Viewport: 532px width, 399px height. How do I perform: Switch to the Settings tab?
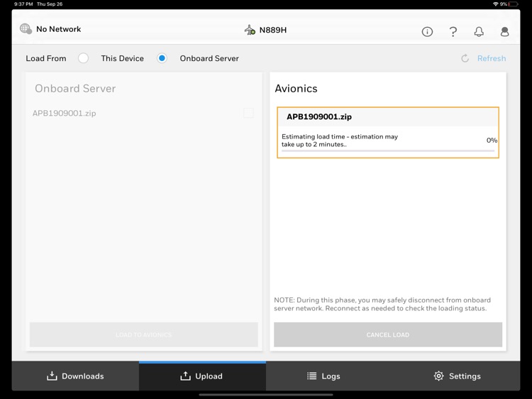457,376
